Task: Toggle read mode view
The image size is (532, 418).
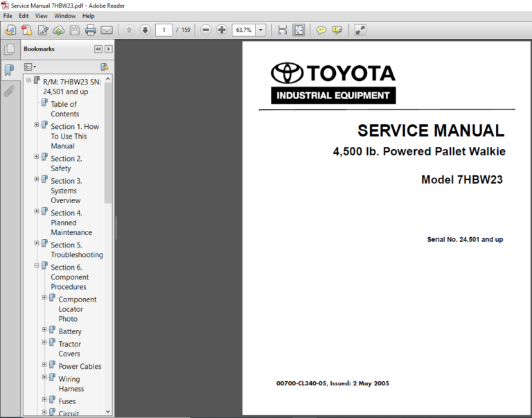Action: click(360, 30)
